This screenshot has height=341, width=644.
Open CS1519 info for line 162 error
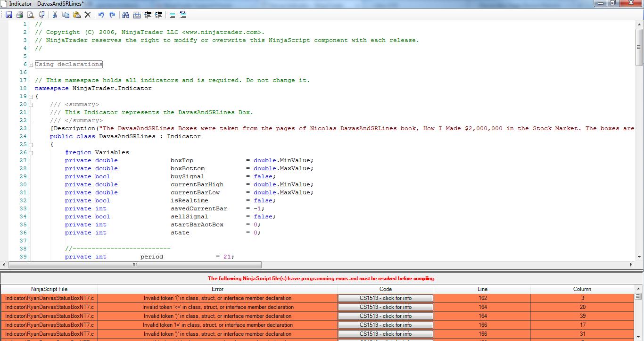(x=385, y=298)
